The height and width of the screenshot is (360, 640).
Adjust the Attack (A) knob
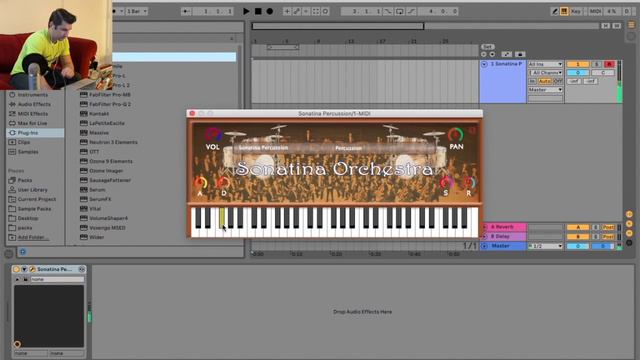click(200, 182)
